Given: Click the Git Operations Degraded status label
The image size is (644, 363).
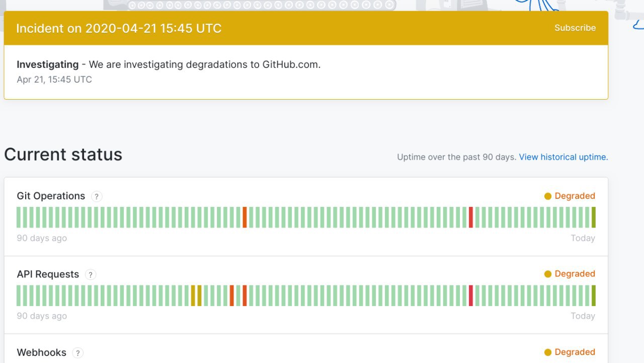Looking at the screenshot, I should [575, 196].
